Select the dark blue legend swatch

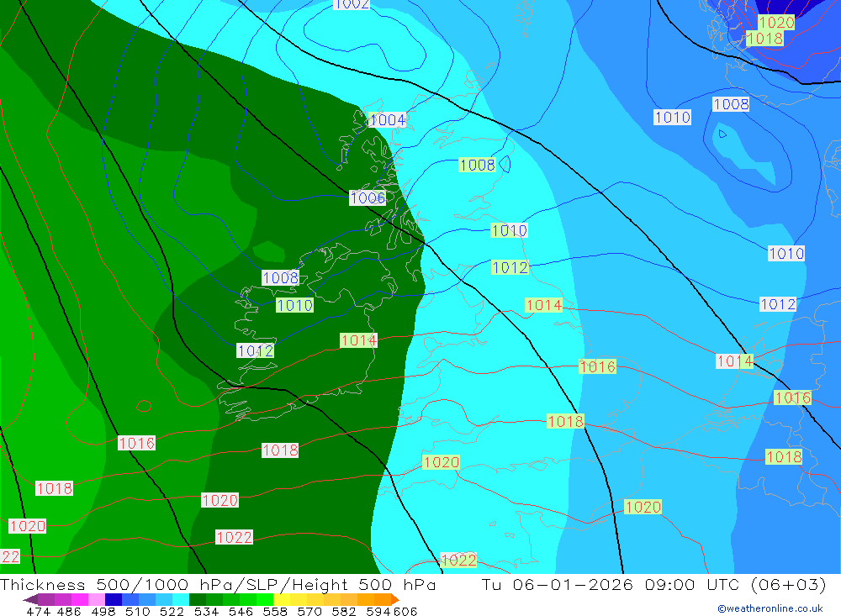pos(114,599)
